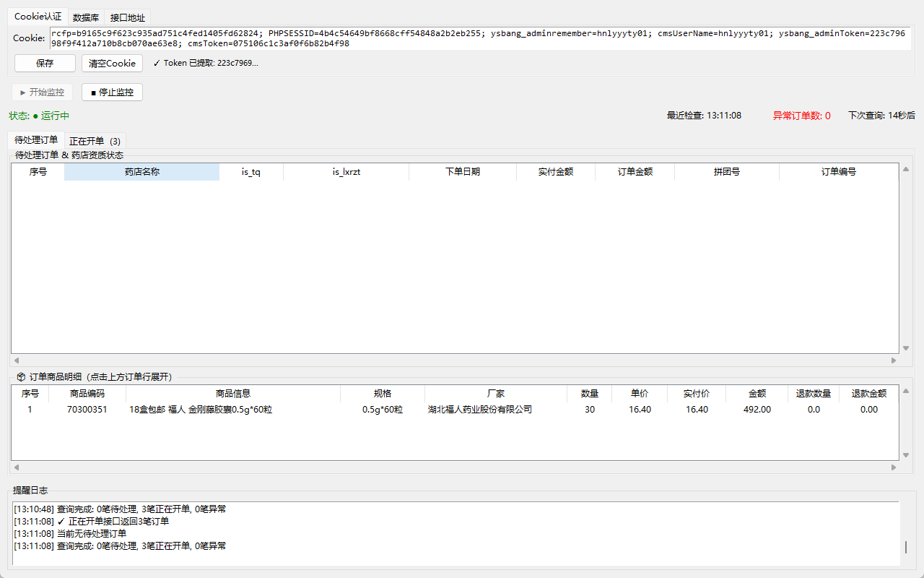Click the 订单金额 column header
This screenshot has height=578, width=924.
coord(635,172)
